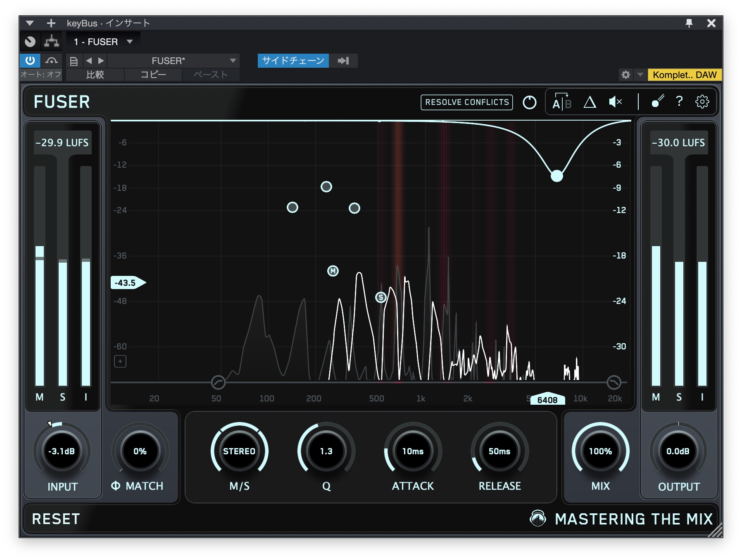Click the -43.5 threshold marker on the left

coord(126,282)
